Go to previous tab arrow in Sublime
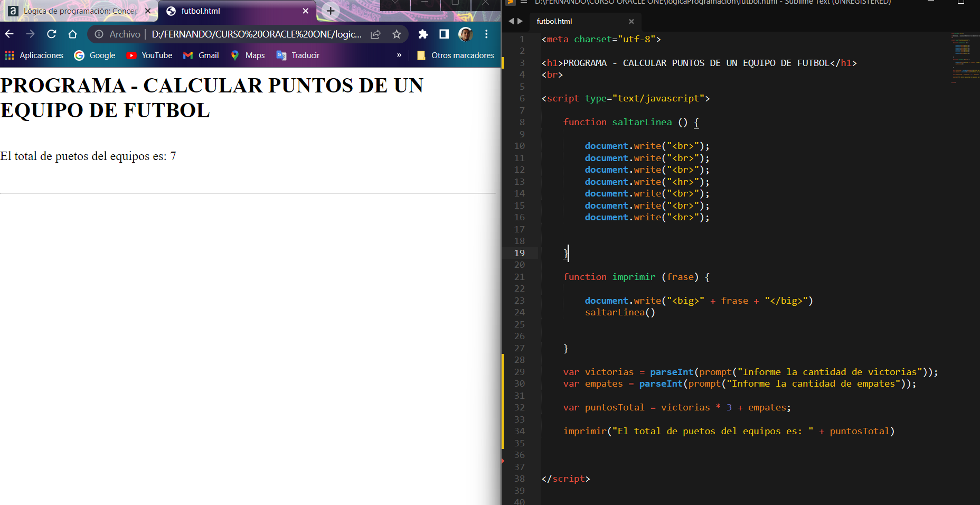980x505 pixels. coord(511,21)
